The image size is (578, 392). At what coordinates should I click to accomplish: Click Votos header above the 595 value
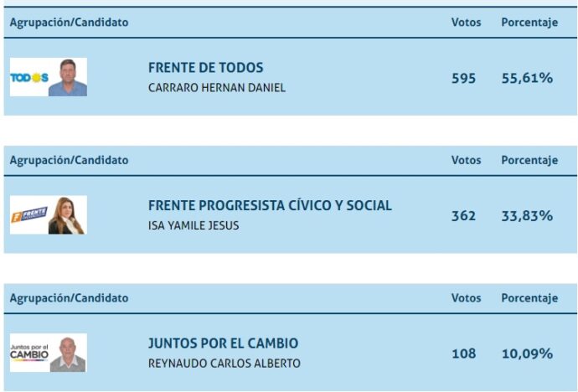pyautogui.click(x=466, y=23)
